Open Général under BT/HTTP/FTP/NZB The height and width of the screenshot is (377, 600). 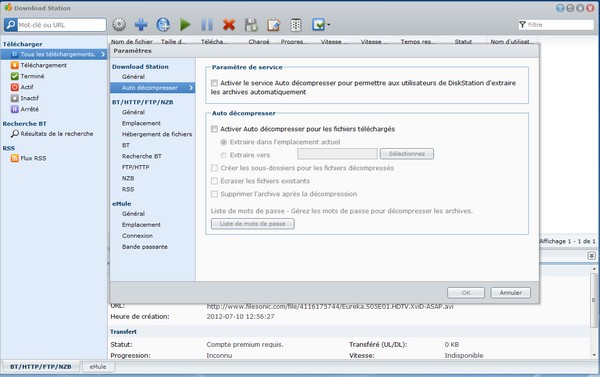(133, 112)
